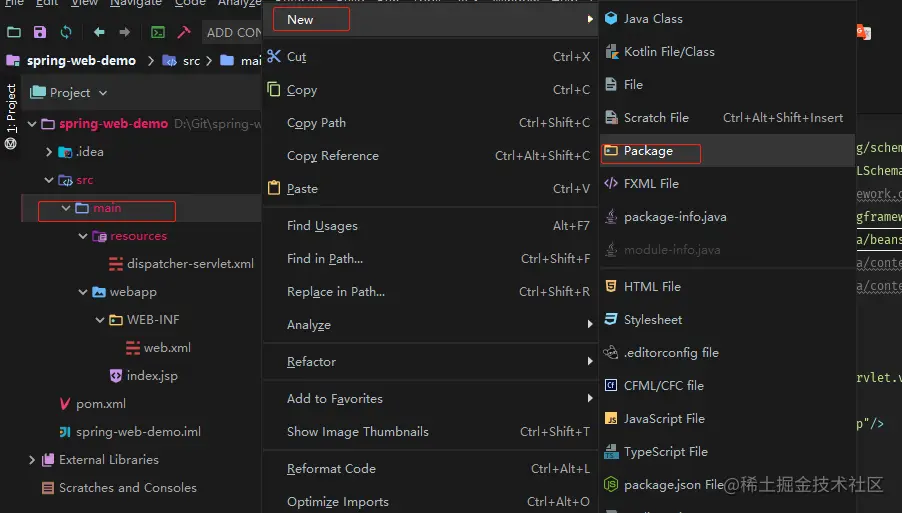Select Find Usages
The height and width of the screenshot is (513, 902).
pyautogui.click(x=430, y=225)
